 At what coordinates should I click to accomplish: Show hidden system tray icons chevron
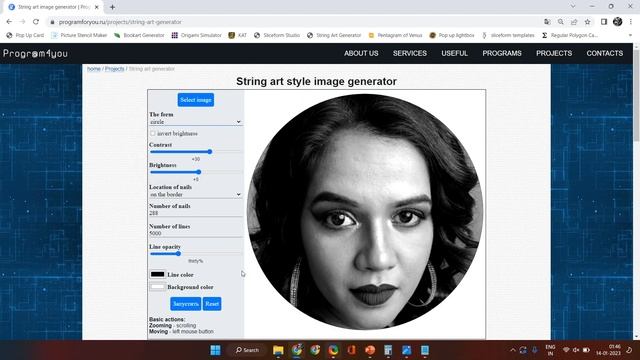[x=513, y=350]
